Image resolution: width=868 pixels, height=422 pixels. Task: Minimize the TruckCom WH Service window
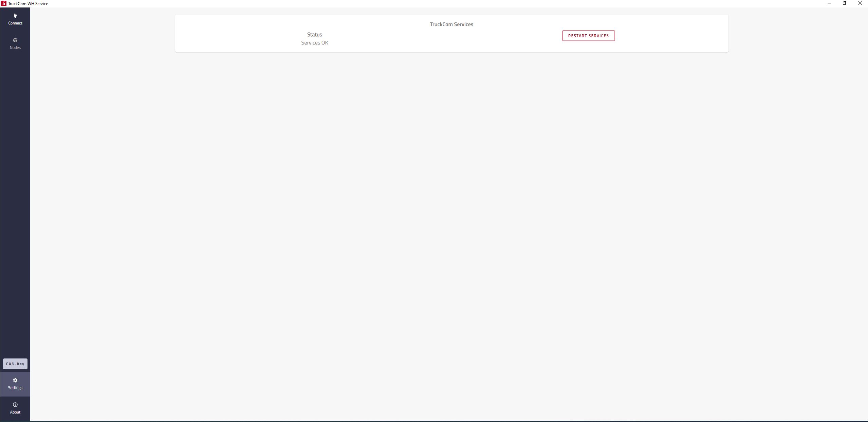(829, 3)
